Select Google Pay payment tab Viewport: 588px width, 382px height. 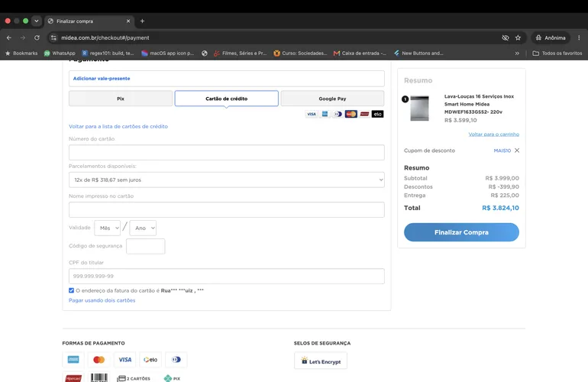tap(332, 99)
